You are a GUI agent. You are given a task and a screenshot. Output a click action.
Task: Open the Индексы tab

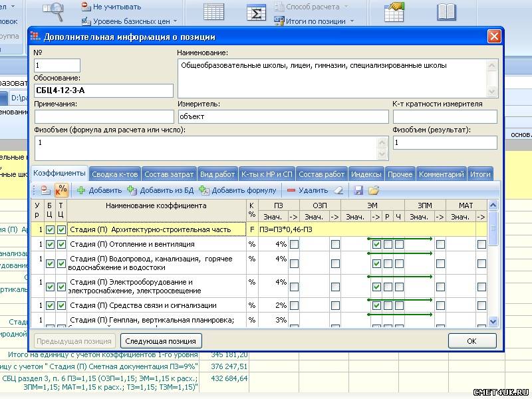[x=366, y=174]
